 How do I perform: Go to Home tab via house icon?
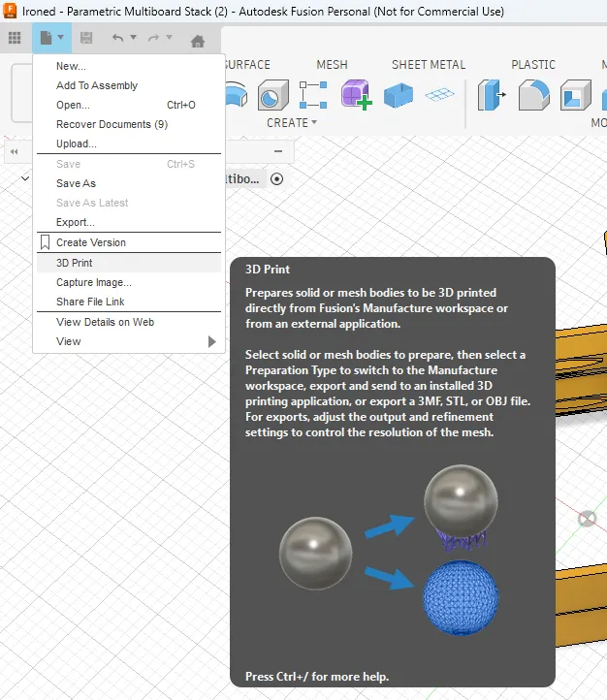[x=198, y=41]
